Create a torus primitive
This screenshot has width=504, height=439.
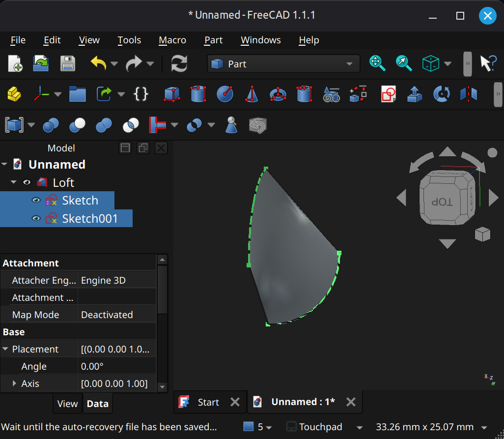click(278, 94)
